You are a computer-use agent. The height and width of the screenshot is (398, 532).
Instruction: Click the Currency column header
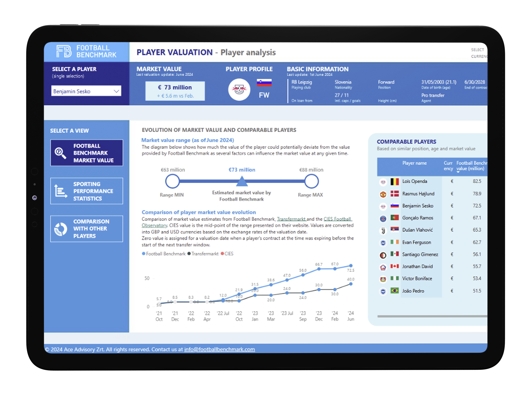[448, 166]
